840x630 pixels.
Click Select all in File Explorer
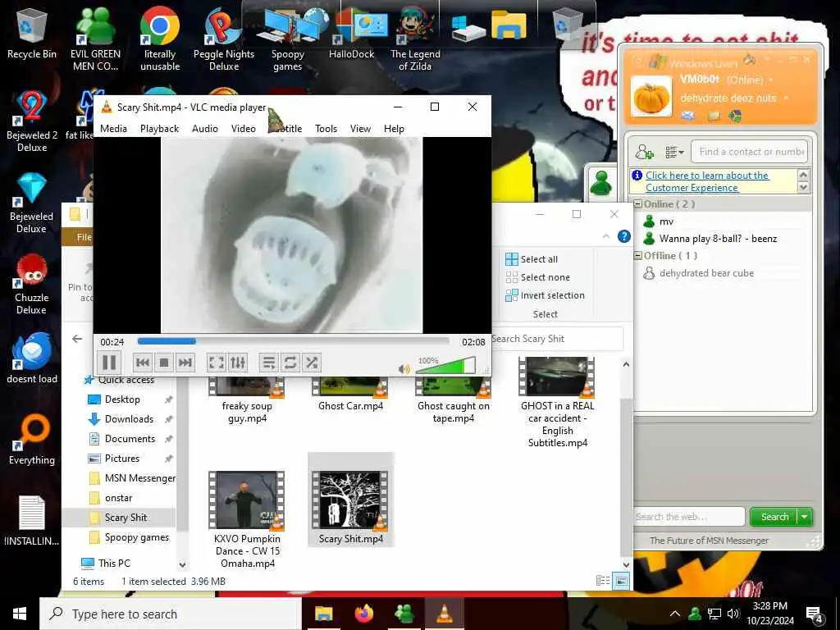[x=532, y=259]
